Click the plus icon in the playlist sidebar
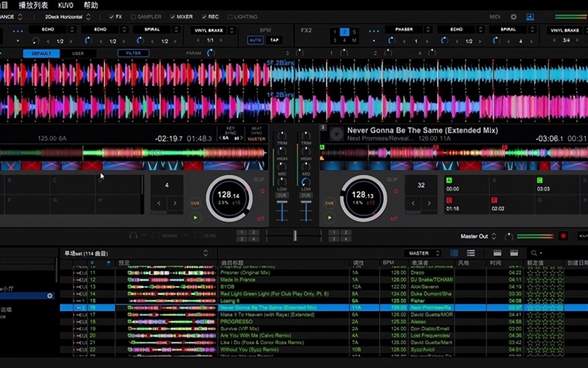588x368 pixels. coord(49,296)
